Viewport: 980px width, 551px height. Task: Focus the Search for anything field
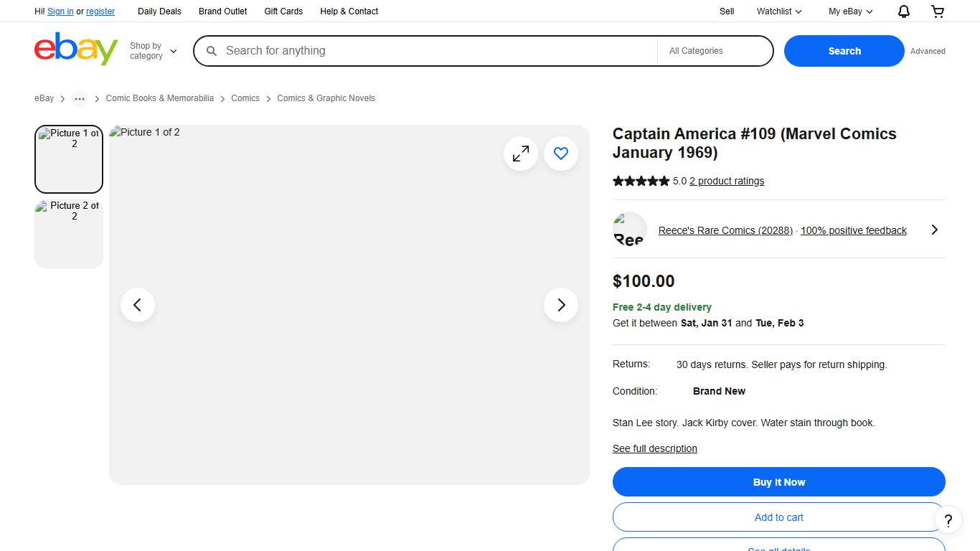[430, 51]
